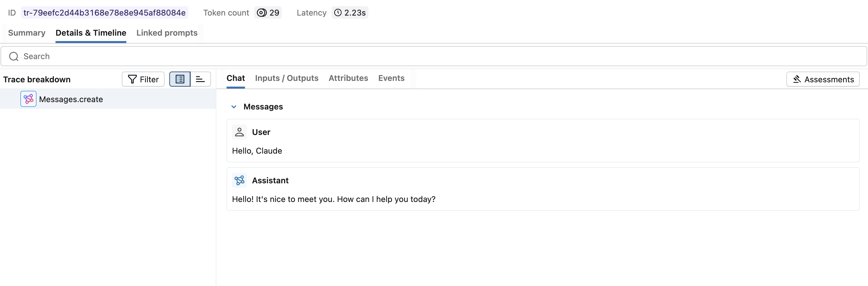Open the Assessments panel
The width and height of the screenshot is (868, 286).
[x=823, y=79]
